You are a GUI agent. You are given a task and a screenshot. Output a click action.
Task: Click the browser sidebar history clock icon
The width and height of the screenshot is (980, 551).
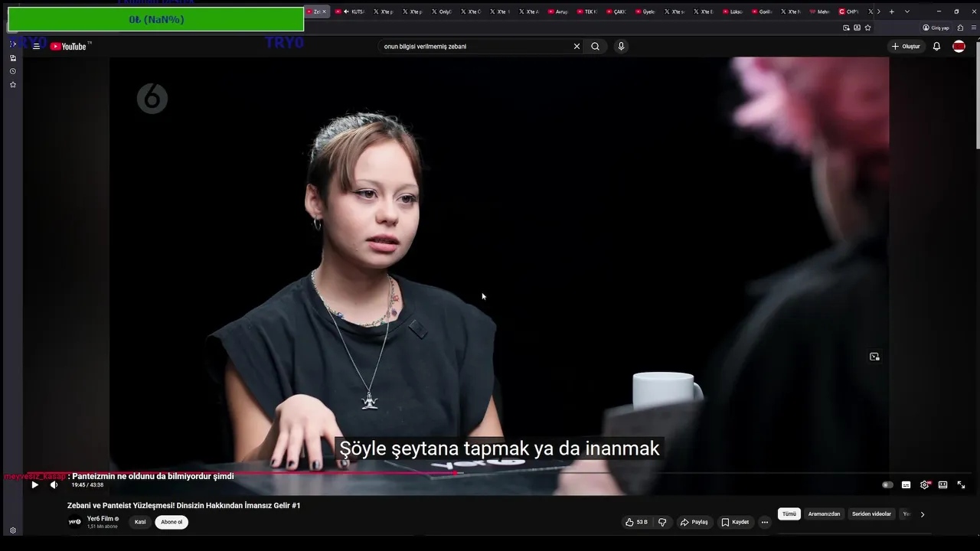[13, 71]
